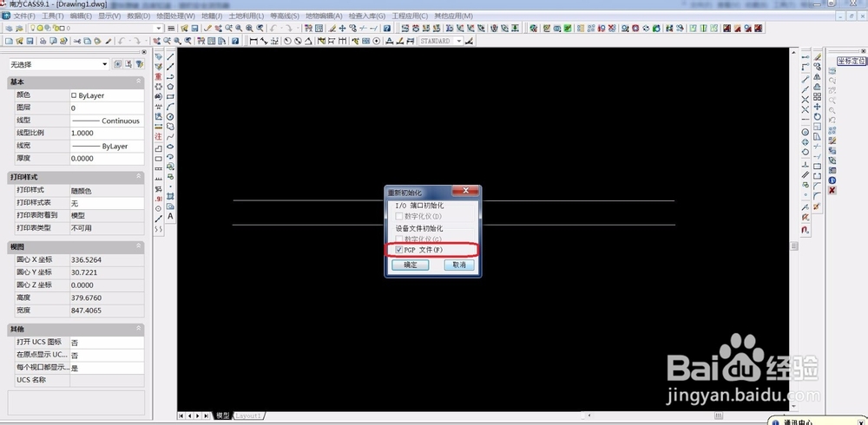Click the Layer Properties Manager icon
868x425 pixels.
coord(9,29)
